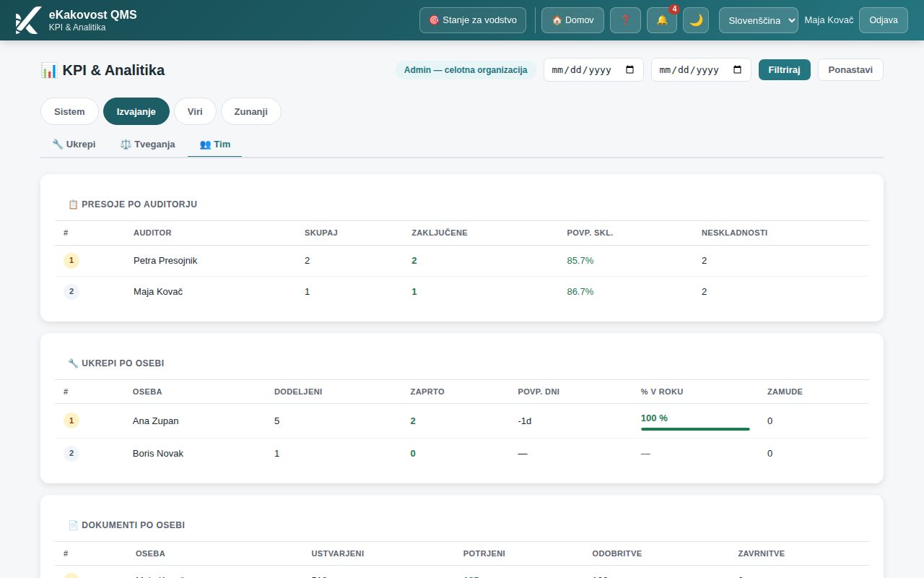Apply the Filtriraj filter button
This screenshot has width=924, height=578.
pyautogui.click(x=785, y=70)
